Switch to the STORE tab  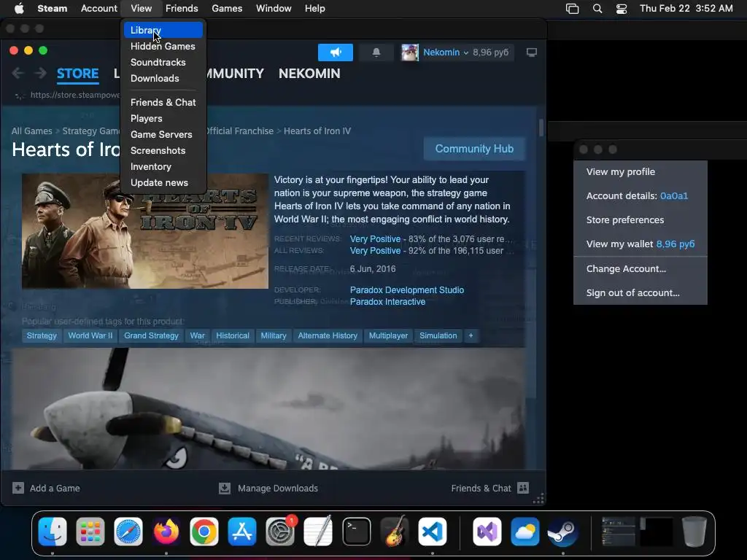pyautogui.click(x=77, y=74)
